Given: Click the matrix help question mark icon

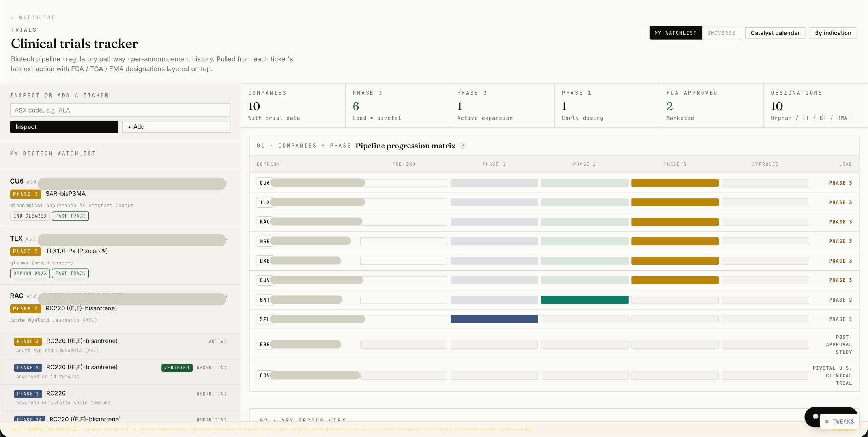Looking at the screenshot, I should pos(463,146).
